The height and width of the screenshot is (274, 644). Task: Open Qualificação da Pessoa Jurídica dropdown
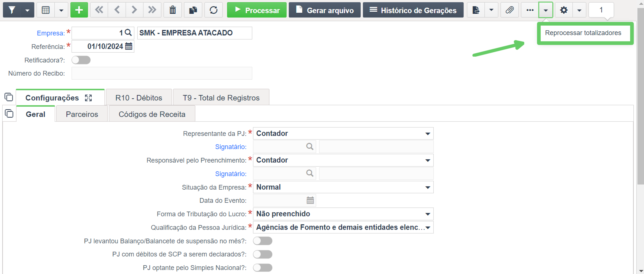343,227
